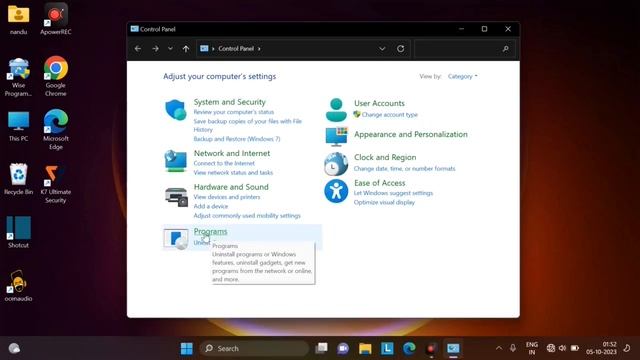Screen dimensions: 640x360
Task: Click Let Windows suggest settings
Action: 393,193
